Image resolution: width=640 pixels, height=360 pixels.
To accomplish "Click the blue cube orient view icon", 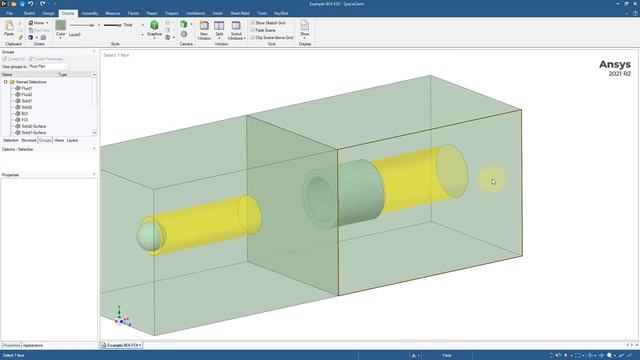I will 31,38.
